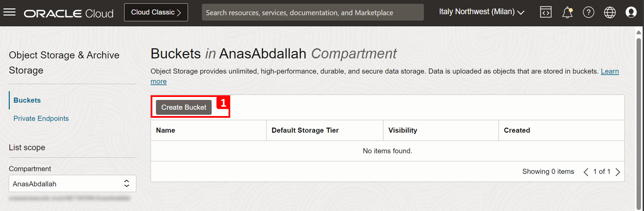The height and width of the screenshot is (211, 644).
Task: Click the Create Bucket button
Action: (x=184, y=107)
